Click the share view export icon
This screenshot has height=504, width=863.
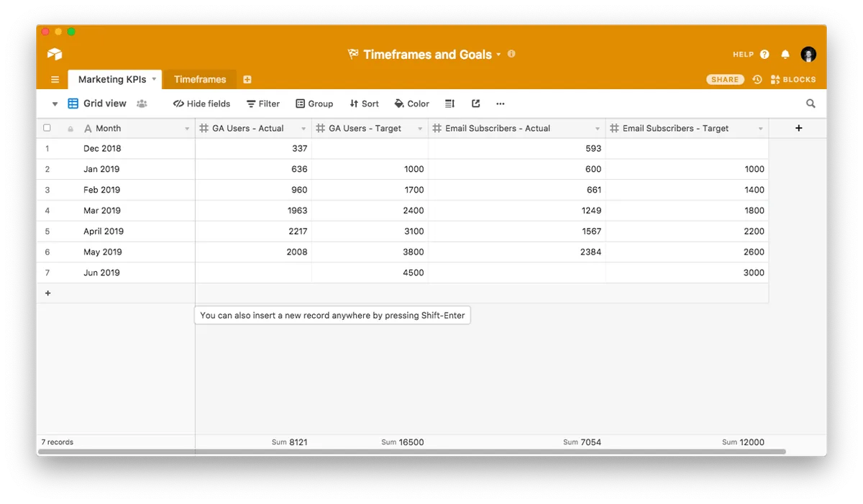point(475,104)
